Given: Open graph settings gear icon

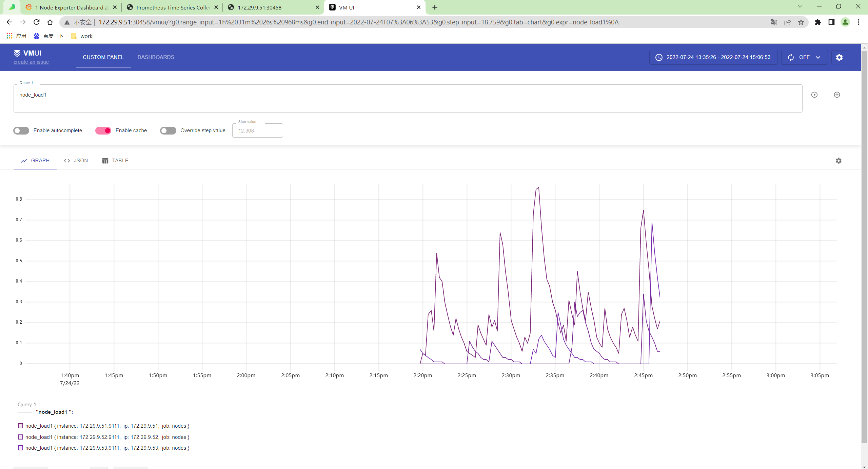Looking at the screenshot, I should point(839,161).
